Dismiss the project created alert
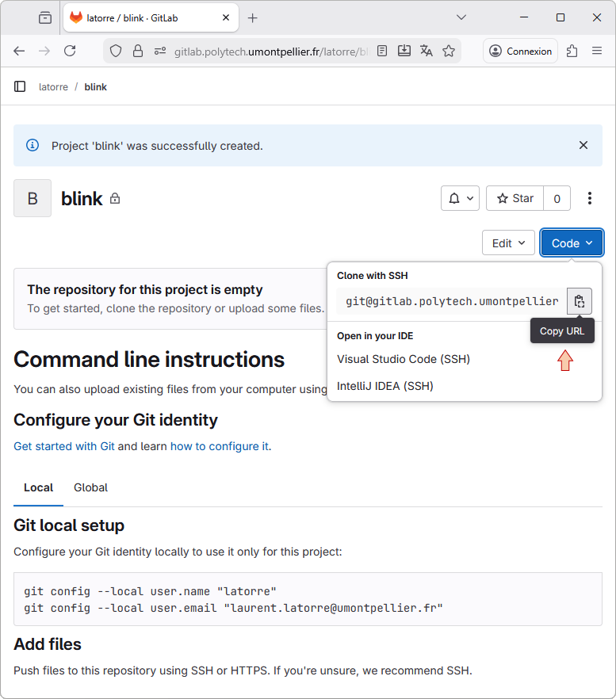This screenshot has height=699, width=616. [583, 145]
